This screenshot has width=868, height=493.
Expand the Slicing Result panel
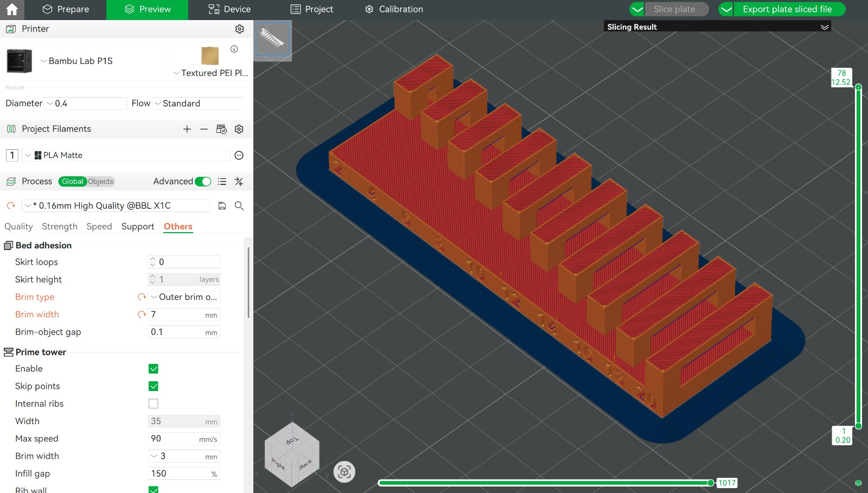click(824, 27)
